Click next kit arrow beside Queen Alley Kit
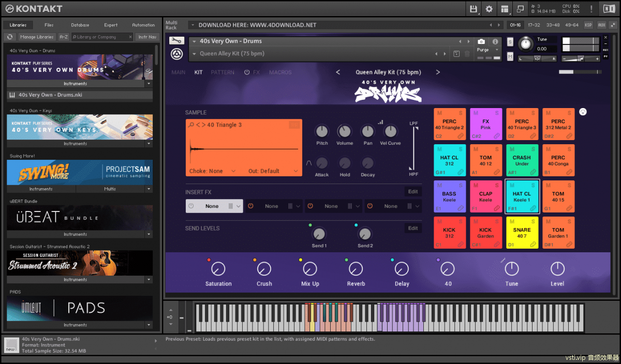 point(438,72)
